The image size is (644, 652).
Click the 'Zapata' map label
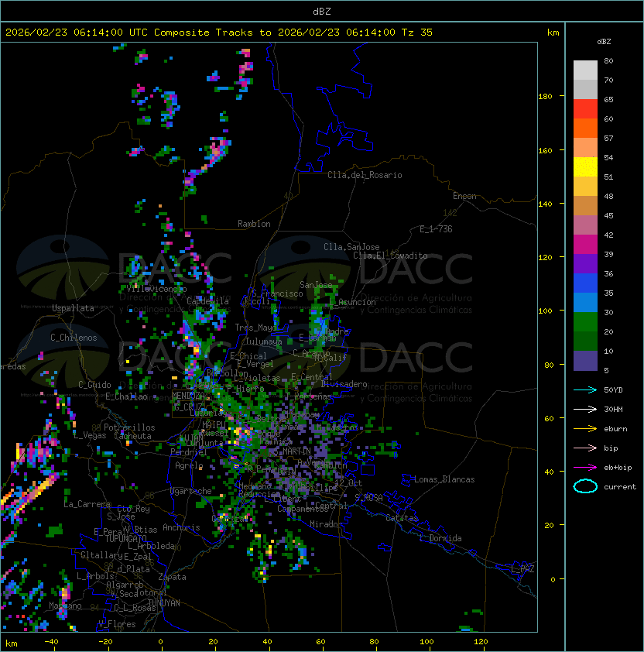coord(172,577)
